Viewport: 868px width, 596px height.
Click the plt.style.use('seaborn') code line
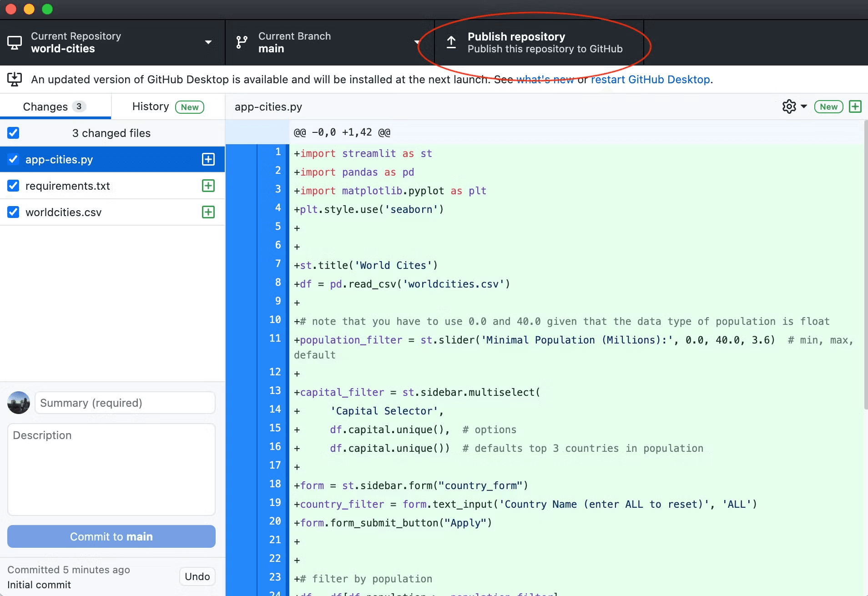click(x=369, y=210)
